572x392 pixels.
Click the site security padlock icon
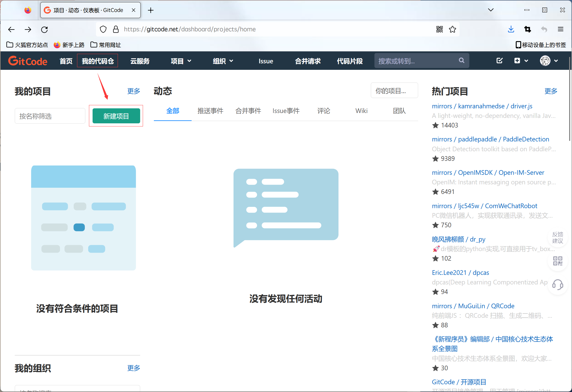[x=116, y=29]
